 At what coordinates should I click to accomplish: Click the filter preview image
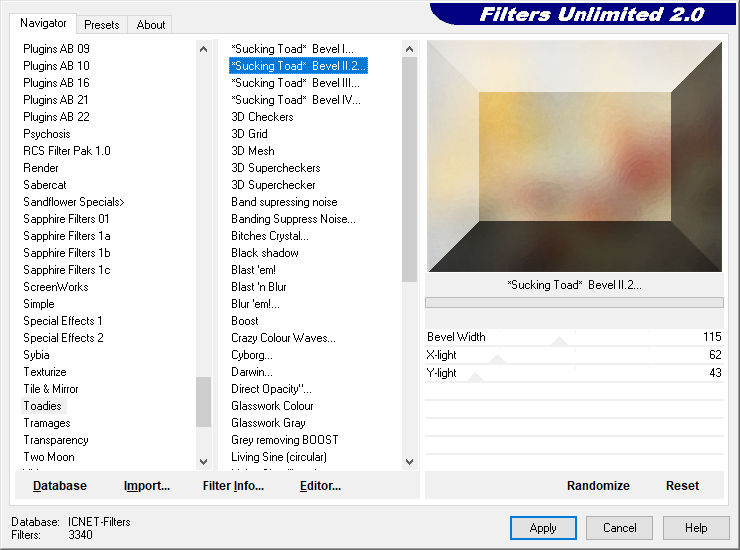tap(574, 156)
